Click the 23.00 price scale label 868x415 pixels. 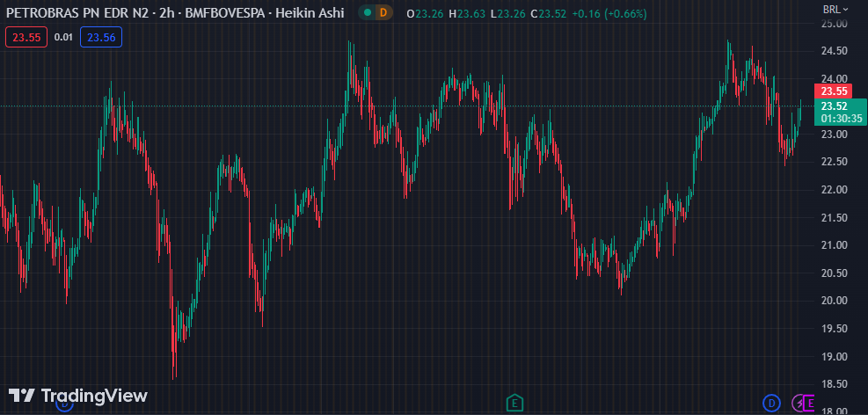(x=835, y=135)
